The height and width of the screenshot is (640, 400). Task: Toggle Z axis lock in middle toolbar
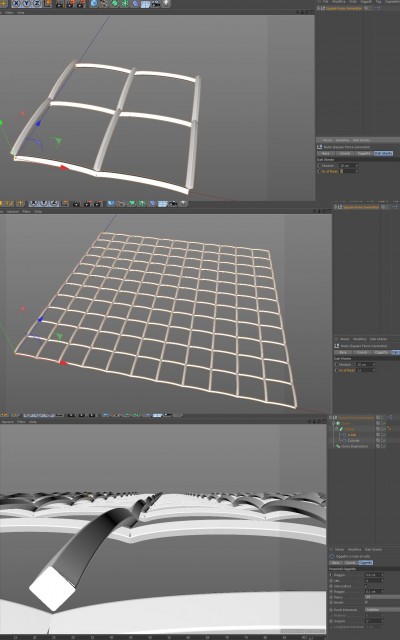coord(54,203)
